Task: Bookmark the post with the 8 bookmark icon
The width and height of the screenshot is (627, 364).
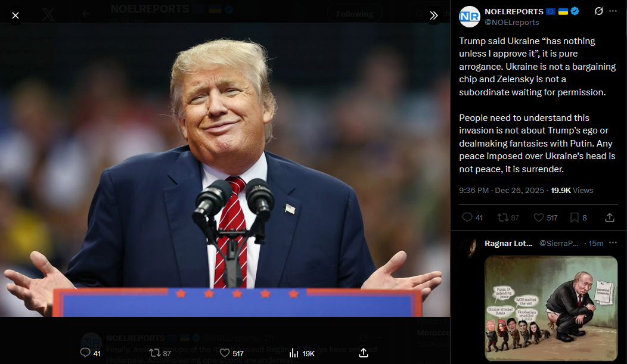Action: pos(575,217)
